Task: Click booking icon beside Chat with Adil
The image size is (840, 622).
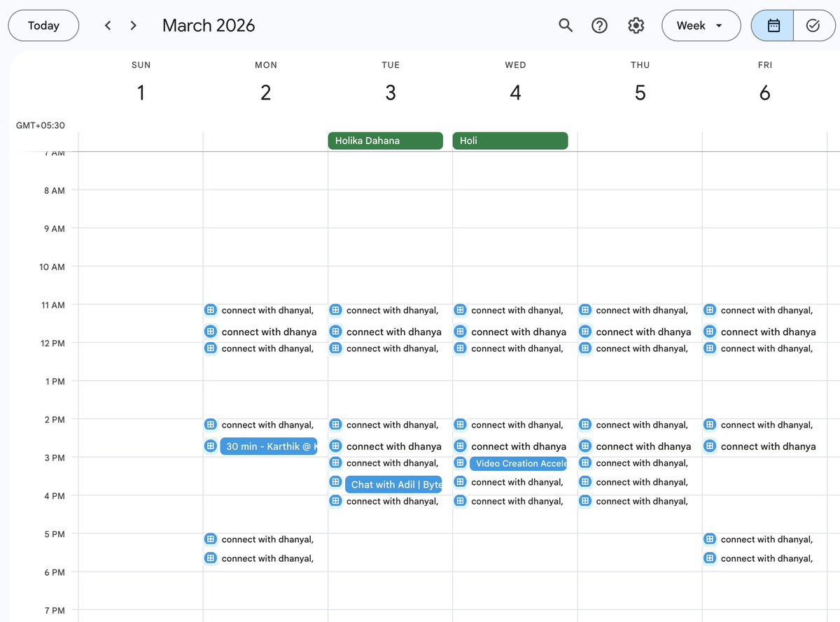Action: (335, 482)
